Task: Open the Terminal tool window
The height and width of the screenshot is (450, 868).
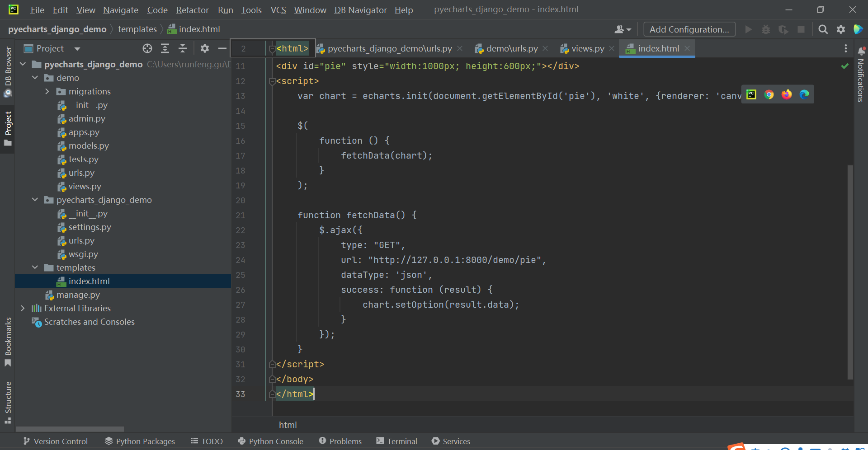Action: [396, 441]
